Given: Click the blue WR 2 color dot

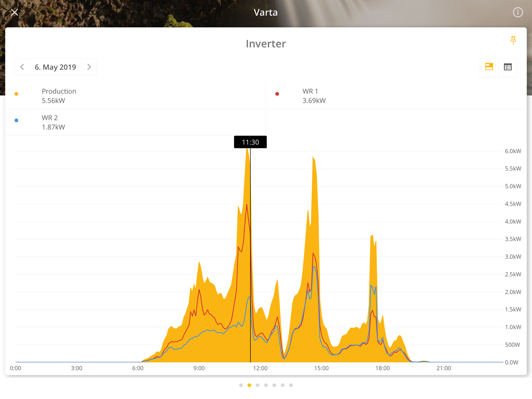Looking at the screenshot, I should pos(16,120).
